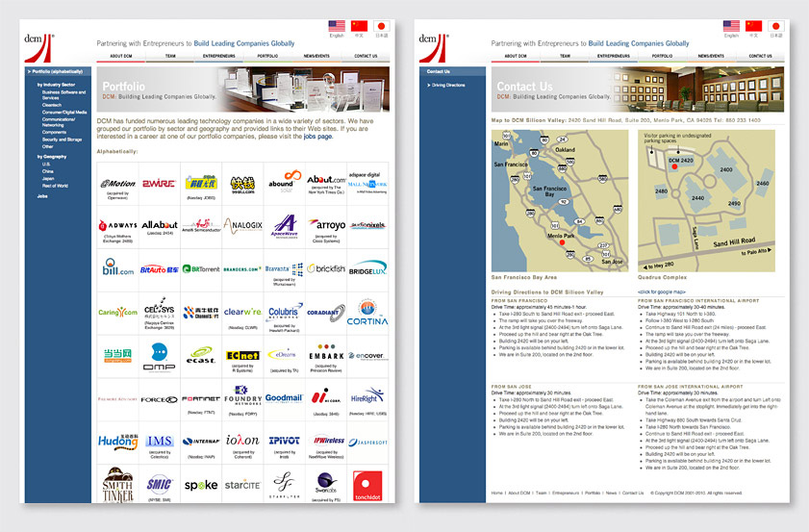
Task: Open Driving Directions in the Contact sidebar
Action: 448,86
